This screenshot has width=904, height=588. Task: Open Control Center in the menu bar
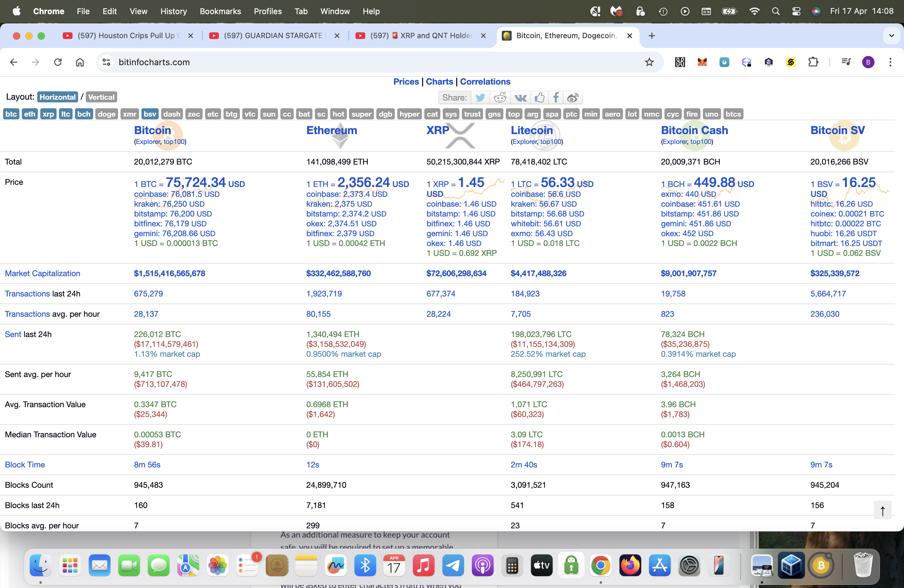796,11
